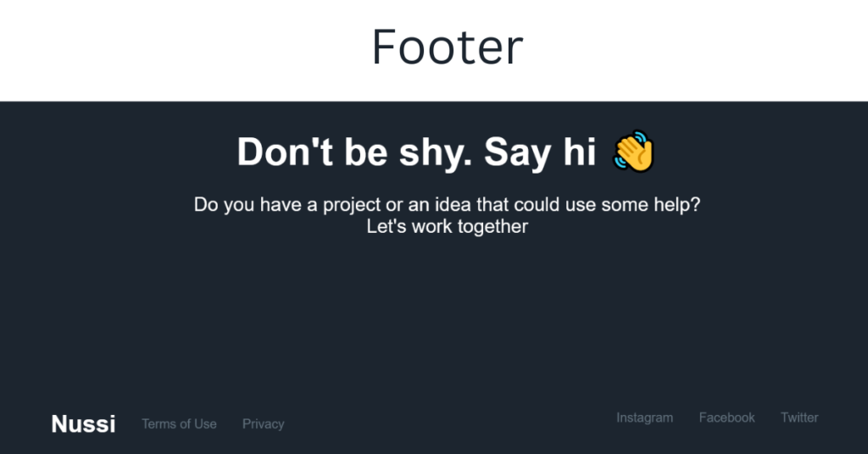The width and height of the screenshot is (868, 454).
Task: Click the Nussi brand logo
Action: click(84, 424)
